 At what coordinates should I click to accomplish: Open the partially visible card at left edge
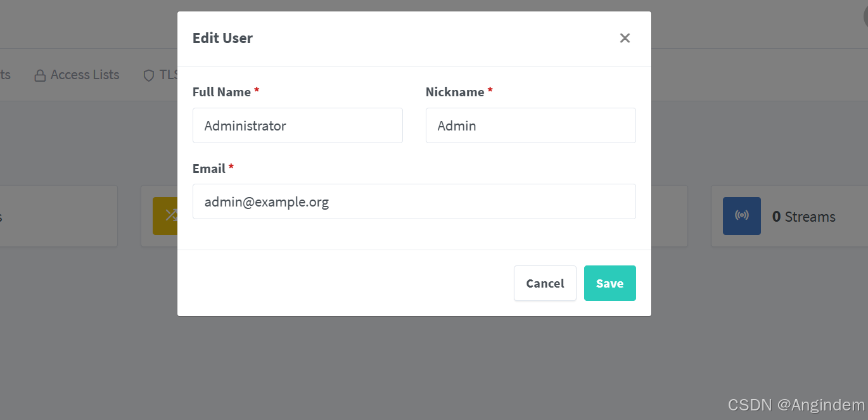tap(58, 216)
